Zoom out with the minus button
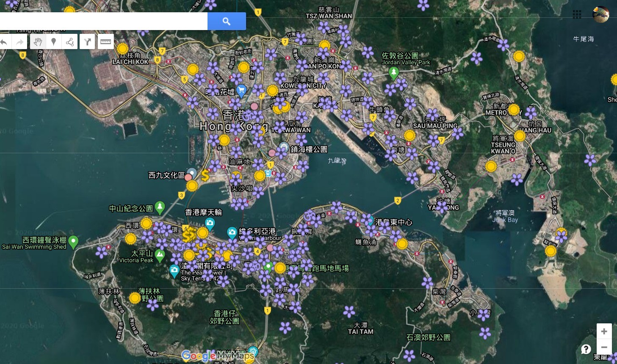This screenshot has height=364, width=617. (604, 347)
